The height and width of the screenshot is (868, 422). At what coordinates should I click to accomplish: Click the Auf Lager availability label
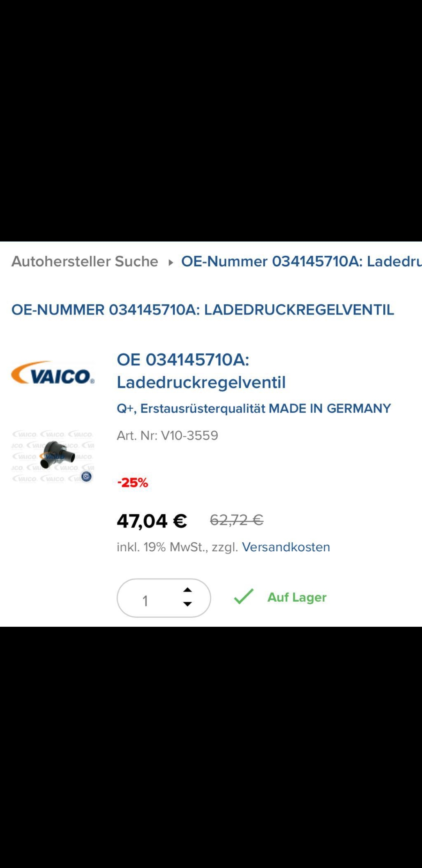pos(297,597)
